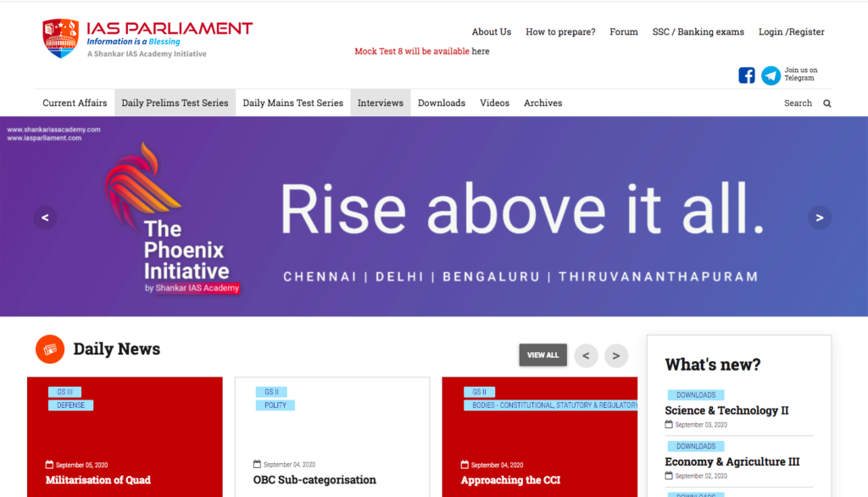Select Current Affairs from navigation
The width and height of the screenshot is (868, 497).
pyautogui.click(x=75, y=103)
